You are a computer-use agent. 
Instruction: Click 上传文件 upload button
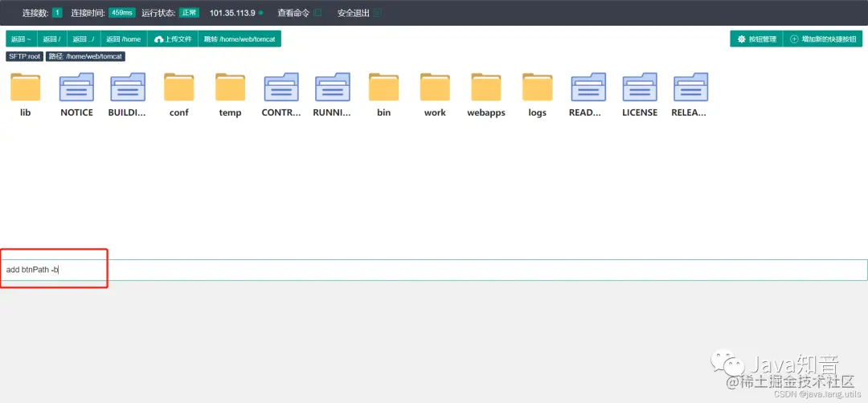[x=173, y=39]
